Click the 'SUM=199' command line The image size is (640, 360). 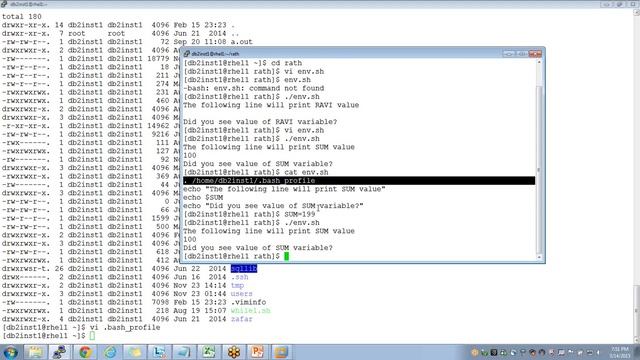tap(249, 214)
